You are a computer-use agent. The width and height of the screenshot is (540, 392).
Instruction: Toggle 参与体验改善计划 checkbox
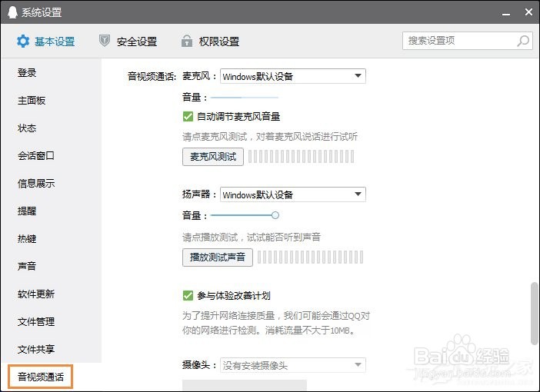click(188, 295)
